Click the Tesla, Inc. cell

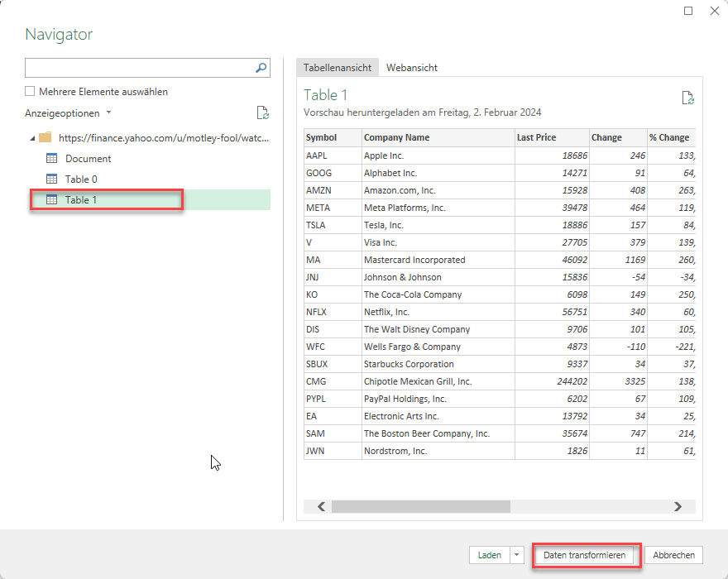pos(438,225)
